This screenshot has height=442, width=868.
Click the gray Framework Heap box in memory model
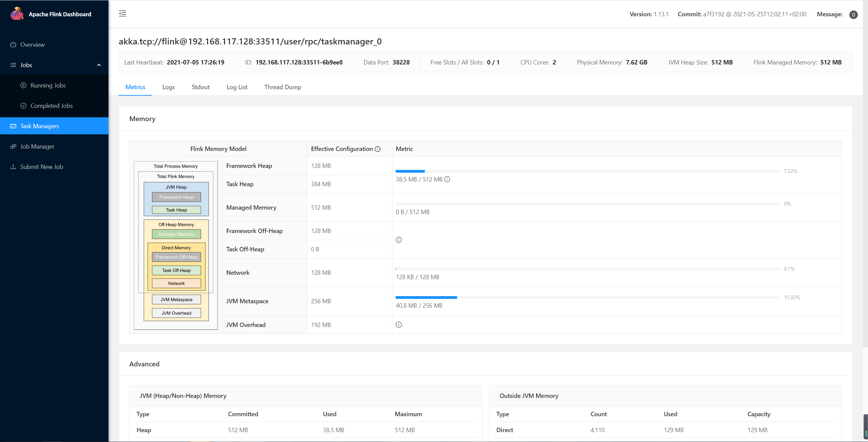[176, 197]
